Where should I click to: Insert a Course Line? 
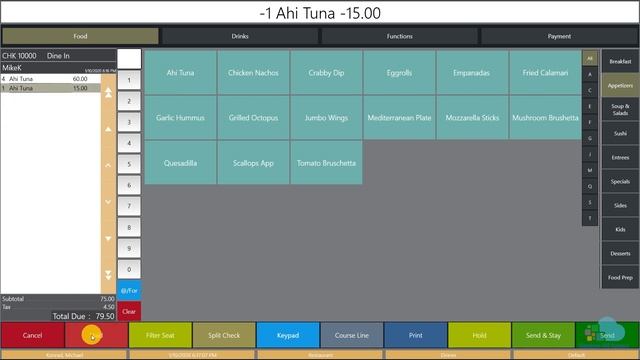pyautogui.click(x=352, y=335)
